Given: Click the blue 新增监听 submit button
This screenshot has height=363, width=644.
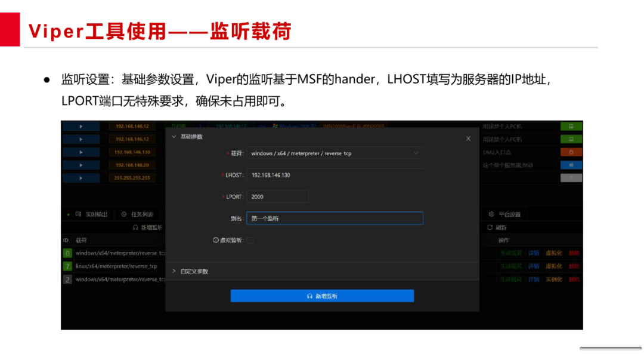Looking at the screenshot, I should click(x=322, y=296).
